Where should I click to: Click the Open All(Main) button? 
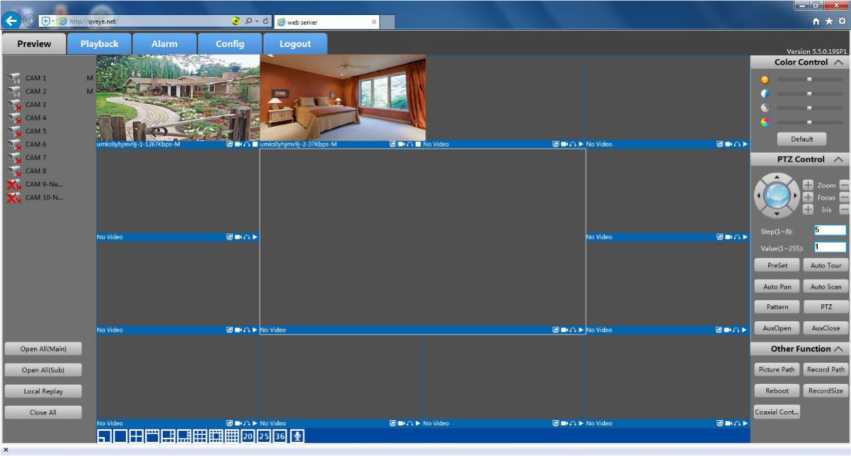pyautogui.click(x=43, y=349)
